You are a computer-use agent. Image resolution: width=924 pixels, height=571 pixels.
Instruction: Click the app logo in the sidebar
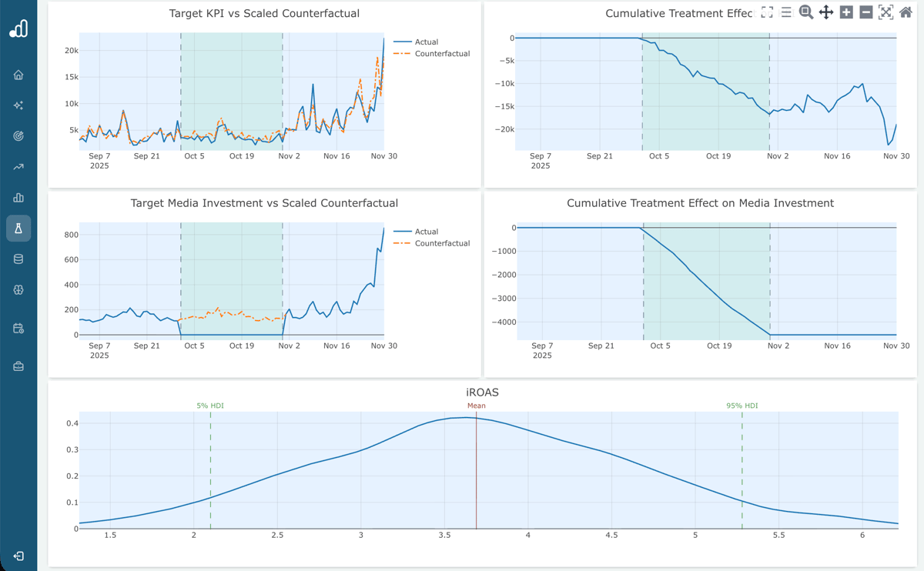[18, 28]
